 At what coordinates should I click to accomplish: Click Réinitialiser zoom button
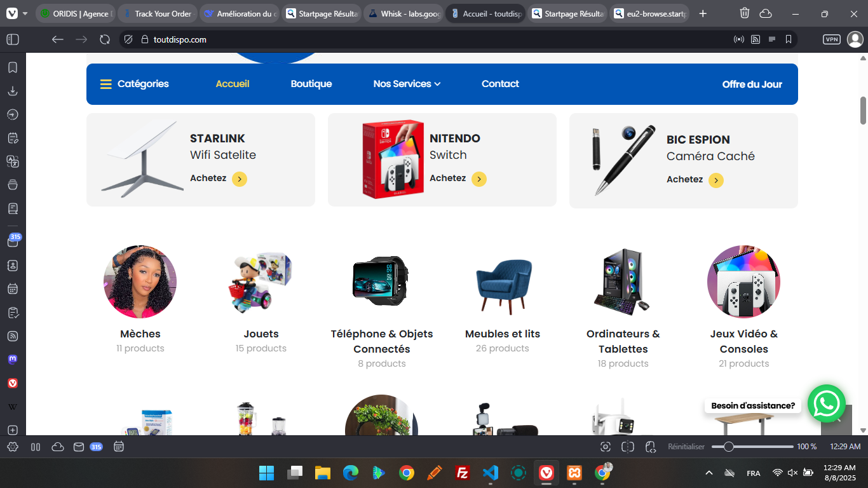tap(686, 447)
